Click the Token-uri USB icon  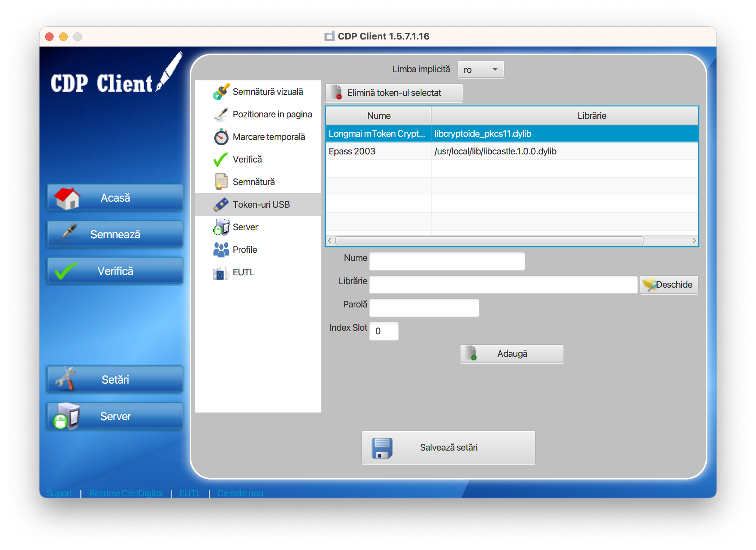tap(221, 204)
